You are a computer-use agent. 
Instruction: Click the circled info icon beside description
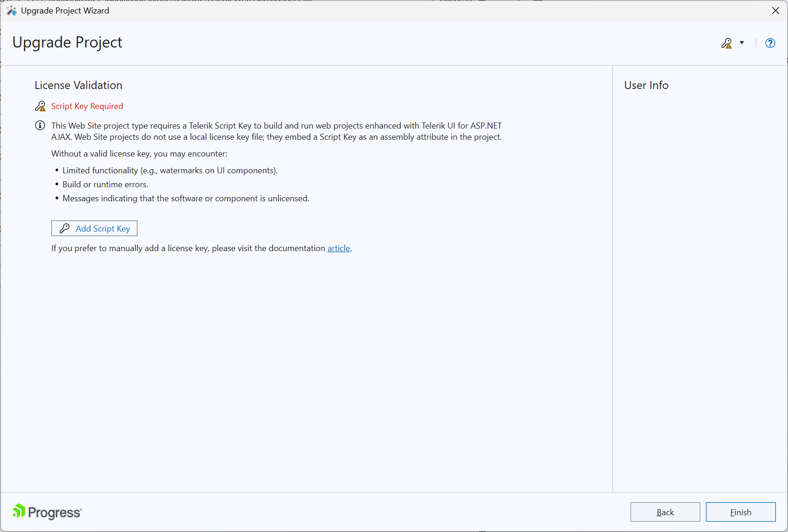40,125
